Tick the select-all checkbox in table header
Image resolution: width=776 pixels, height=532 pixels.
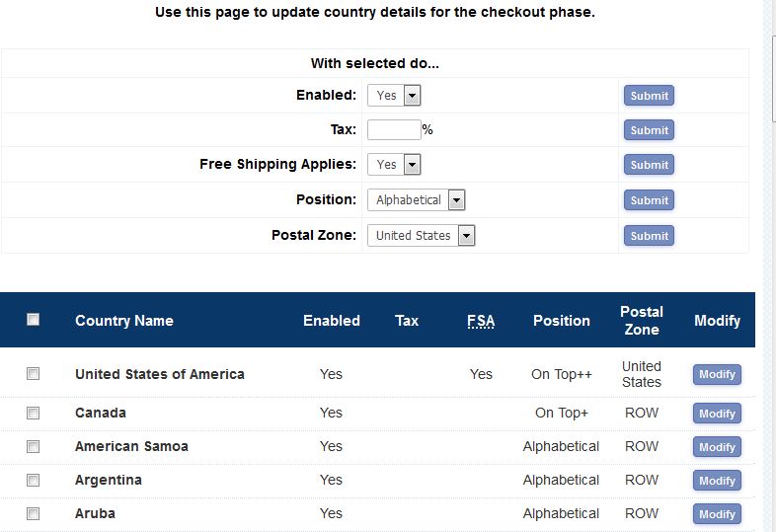[33, 320]
